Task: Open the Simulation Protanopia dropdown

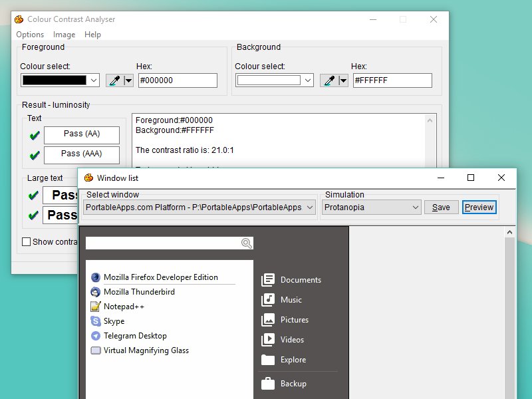Action: (372, 207)
